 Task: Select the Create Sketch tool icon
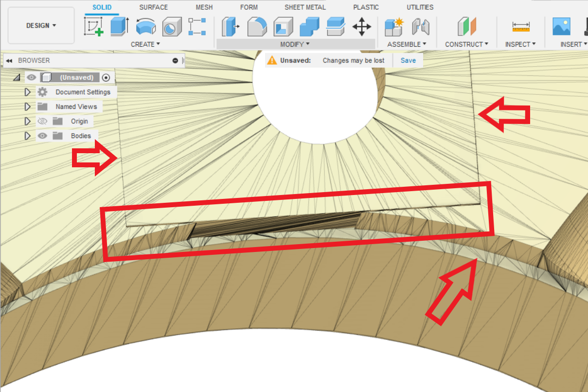pyautogui.click(x=94, y=26)
